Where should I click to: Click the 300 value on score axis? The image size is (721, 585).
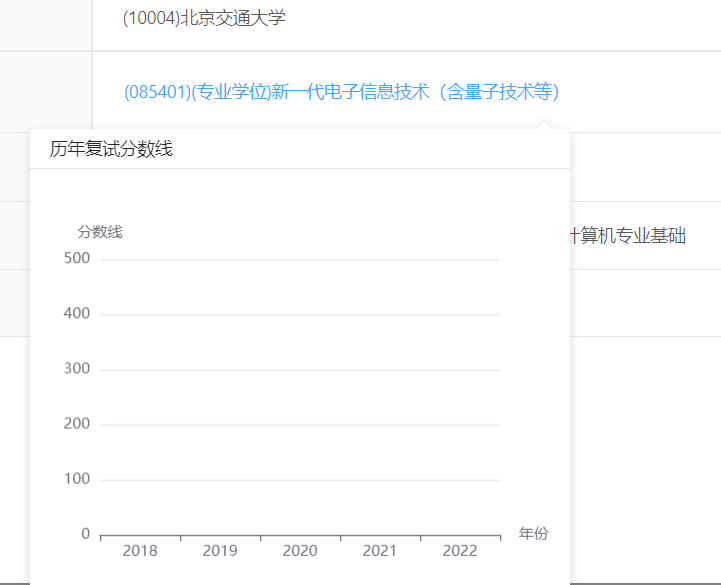[77, 368]
